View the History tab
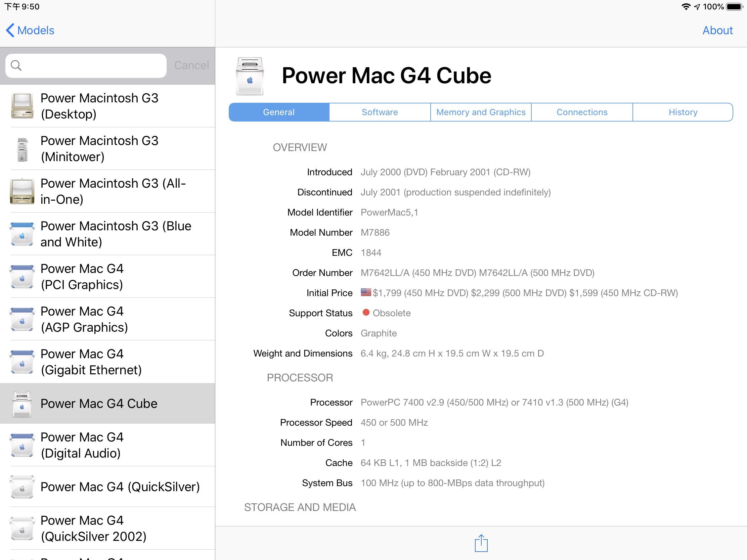The width and height of the screenshot is (747, 560). (683, 112)
